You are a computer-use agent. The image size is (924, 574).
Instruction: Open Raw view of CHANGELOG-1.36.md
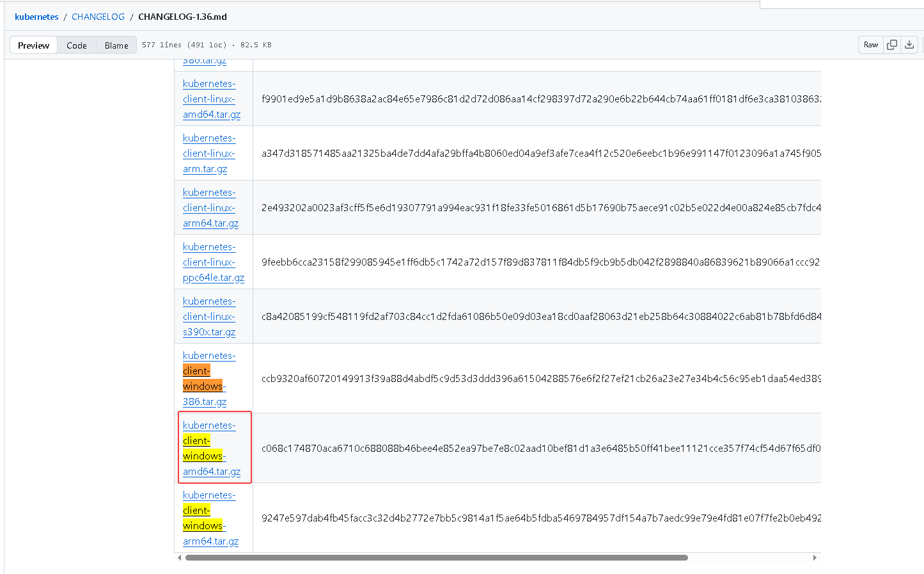[x=871, y=45]
